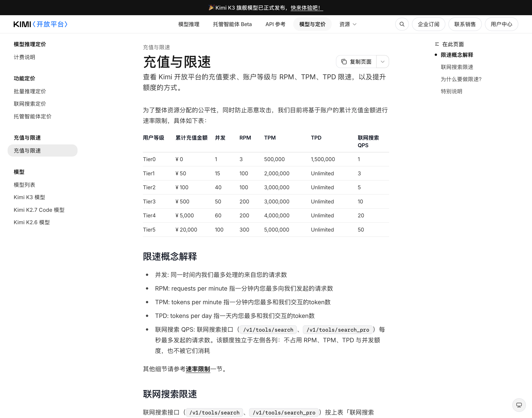532x418 pixels.
Task: Jump to 特别说明 in page outline
Action: [451, 91]
